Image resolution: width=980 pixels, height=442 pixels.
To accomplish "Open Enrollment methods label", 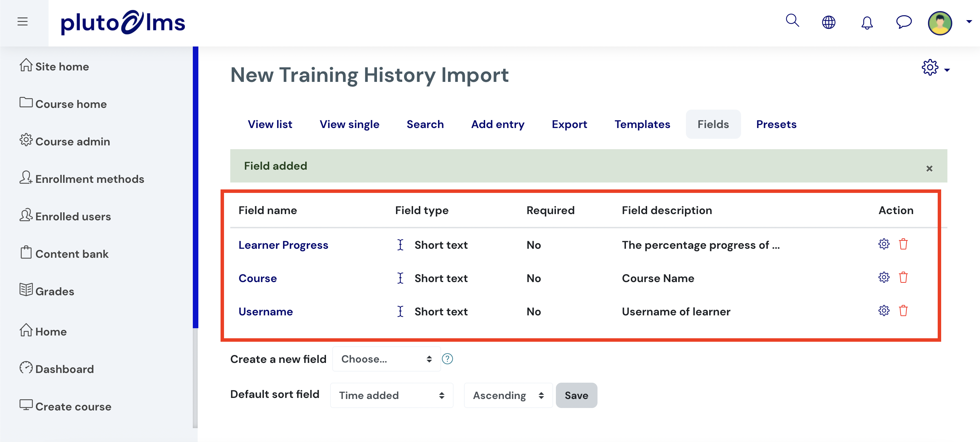I will pos(90,179).
